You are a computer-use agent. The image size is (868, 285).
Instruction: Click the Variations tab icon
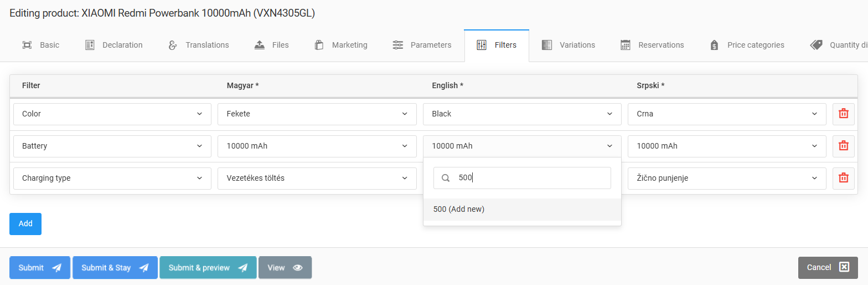tap(547, 45)
